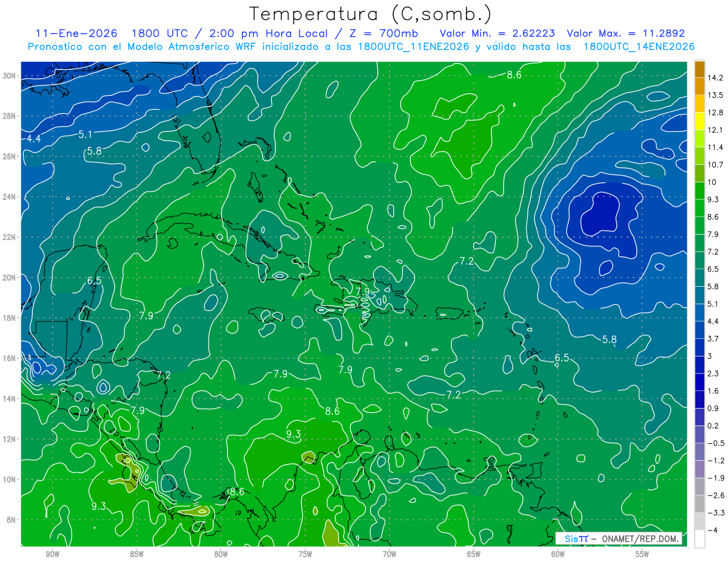Pick the colorbar swatch between 1.6 and 2.3
Screen dimensions: 728x562
tap(699, 382)
